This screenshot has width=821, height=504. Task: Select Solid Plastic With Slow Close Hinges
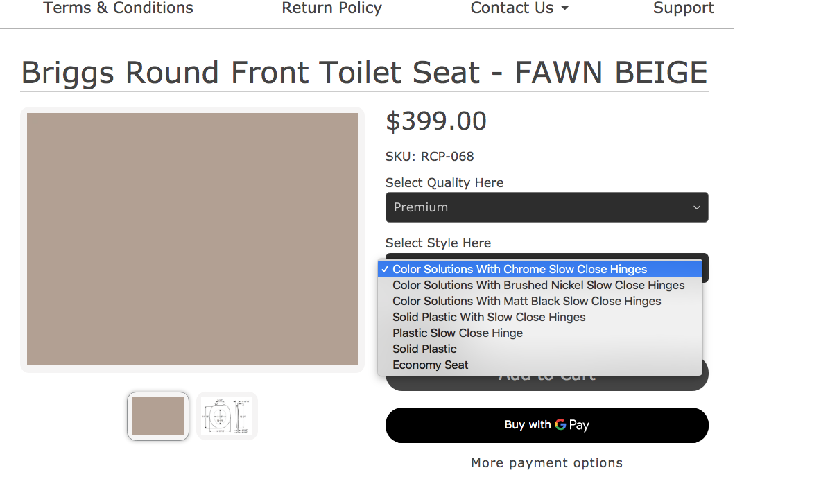[x=489, y=318]
